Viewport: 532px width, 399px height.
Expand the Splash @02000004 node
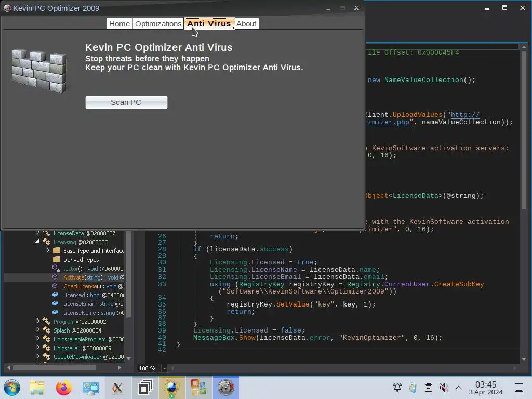pyautogui.click(x=38, y=330)
